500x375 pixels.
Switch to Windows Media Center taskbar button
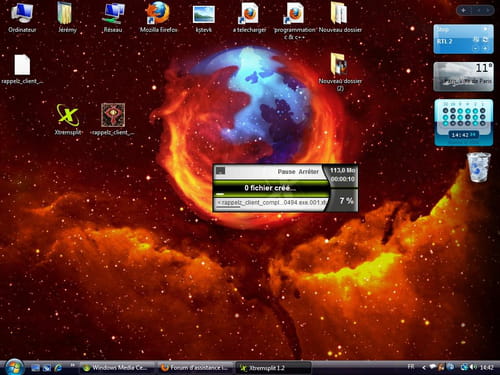(117, 368)
